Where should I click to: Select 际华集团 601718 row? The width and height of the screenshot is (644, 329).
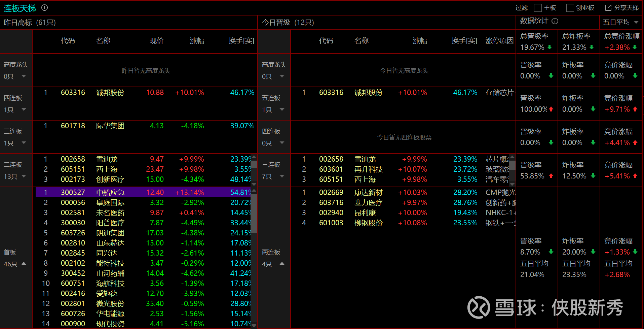pyautogui.click(x=145, y=126)
